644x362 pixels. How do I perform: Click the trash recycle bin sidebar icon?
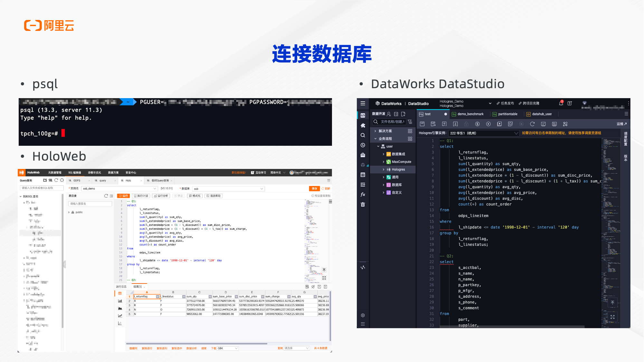(x=363, y=204)
